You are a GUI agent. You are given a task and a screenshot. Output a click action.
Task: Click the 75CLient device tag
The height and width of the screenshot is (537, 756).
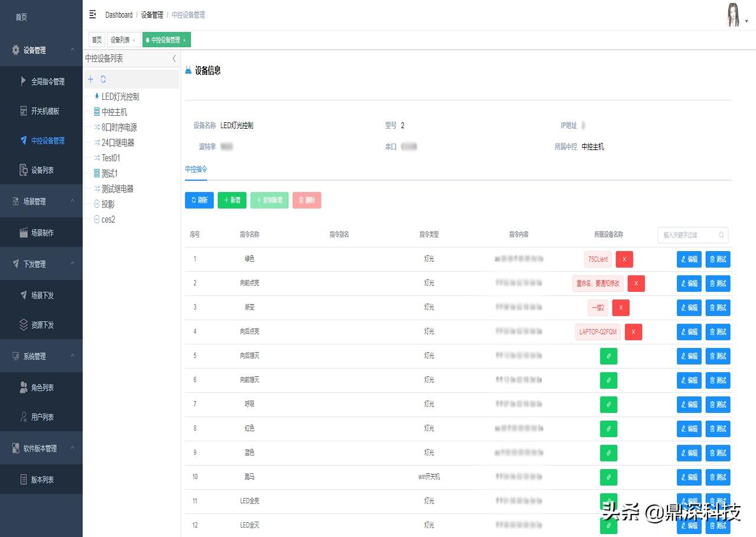[x=598, y=259]
